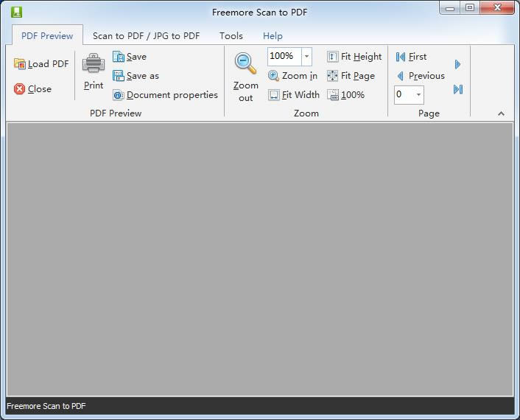Click the green app icon in title bar
Viewport: 520px width, 420px height.
point(16,13)
